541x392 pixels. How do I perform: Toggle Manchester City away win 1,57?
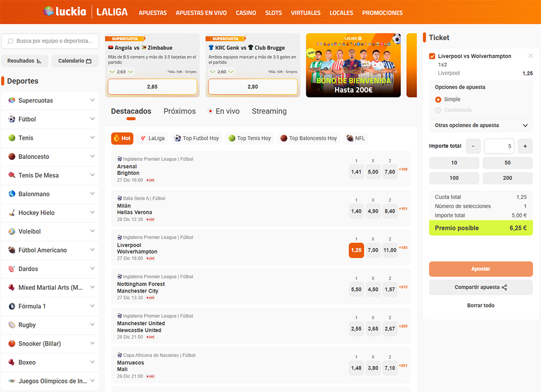pos(390,289)
